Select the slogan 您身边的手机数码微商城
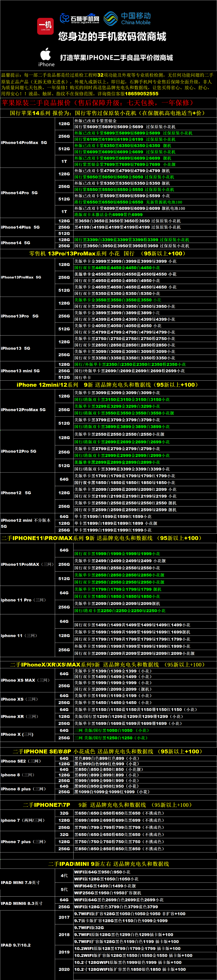This screenshot has height=980, width=217. point(112,36)
